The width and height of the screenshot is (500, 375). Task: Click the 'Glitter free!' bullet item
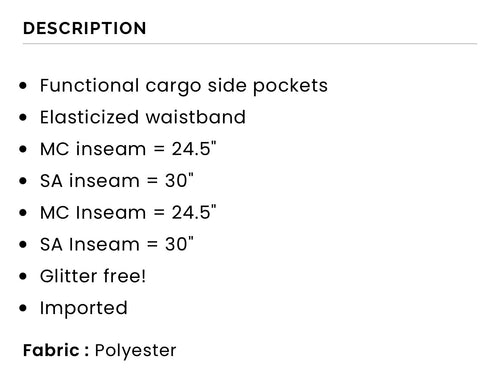coord(93,276)
